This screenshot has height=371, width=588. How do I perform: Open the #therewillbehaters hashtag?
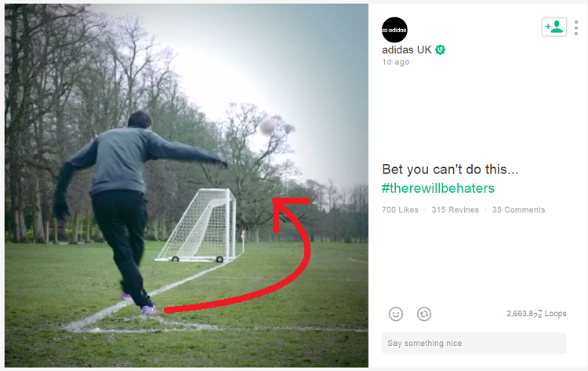click(438, 188)
